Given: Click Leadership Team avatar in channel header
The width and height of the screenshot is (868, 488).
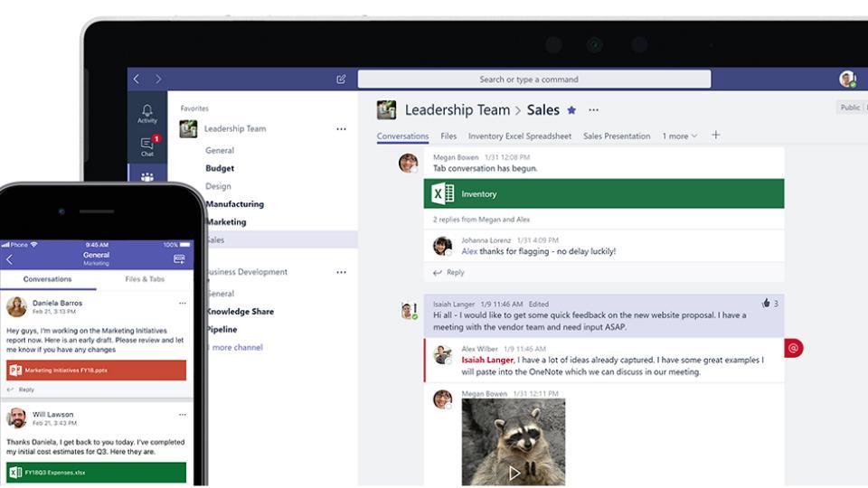Looking at the screenshot, I should 386,109.
